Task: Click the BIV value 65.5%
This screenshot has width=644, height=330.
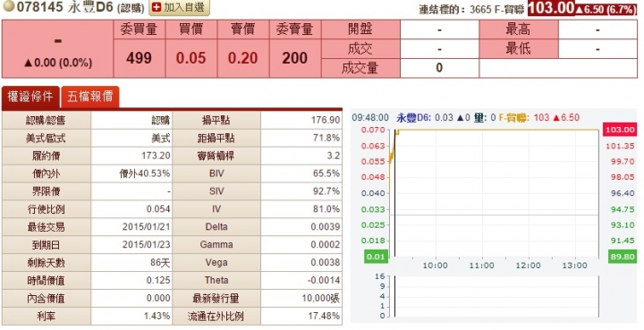Action: click(326, 173)
